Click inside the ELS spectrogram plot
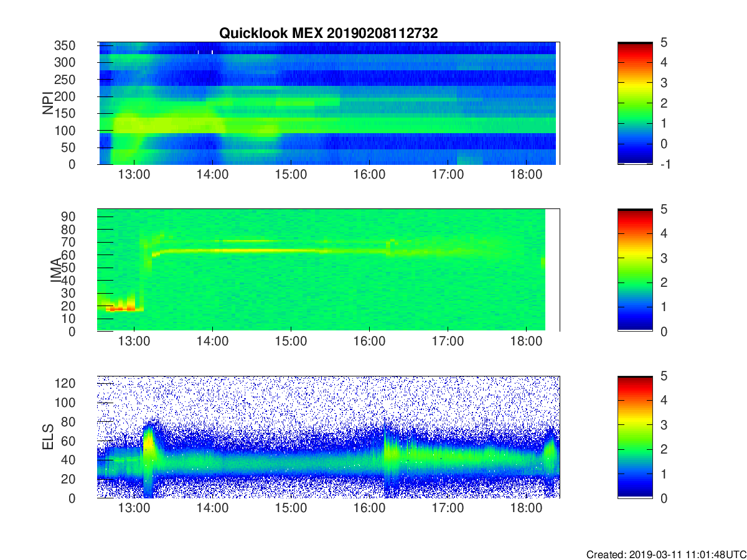747x560 pixels. pyautogui.click(x=328, y=437)
